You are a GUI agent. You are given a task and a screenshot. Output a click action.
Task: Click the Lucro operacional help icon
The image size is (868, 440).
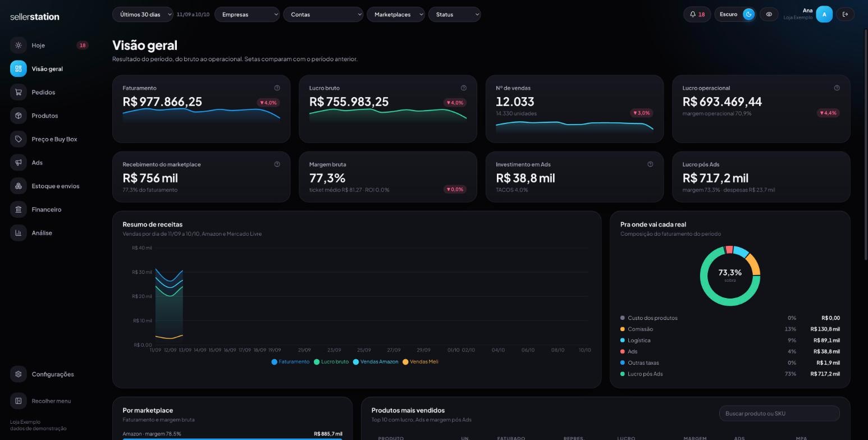pos(837,88)
